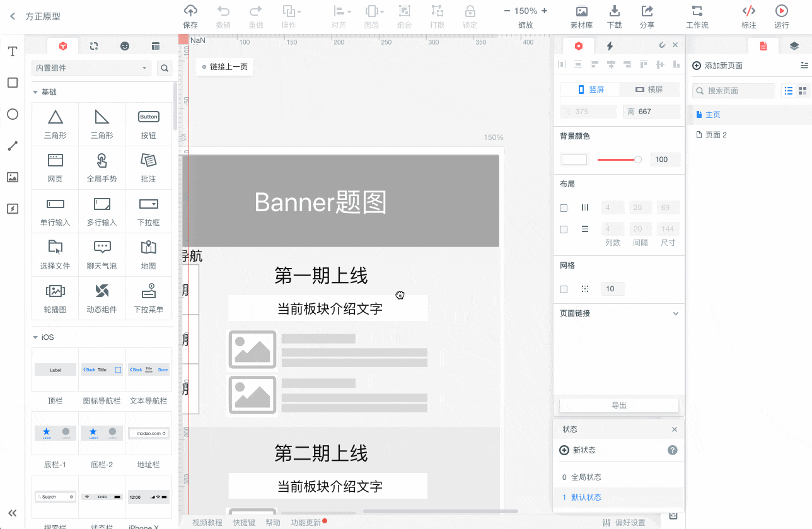Click the 下载 download icon
This screenshot has width=812, height=529.
614,11
